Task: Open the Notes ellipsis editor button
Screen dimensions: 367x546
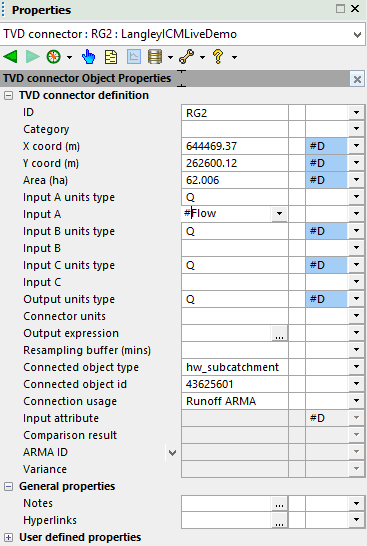Action: [x=279, y=504]
